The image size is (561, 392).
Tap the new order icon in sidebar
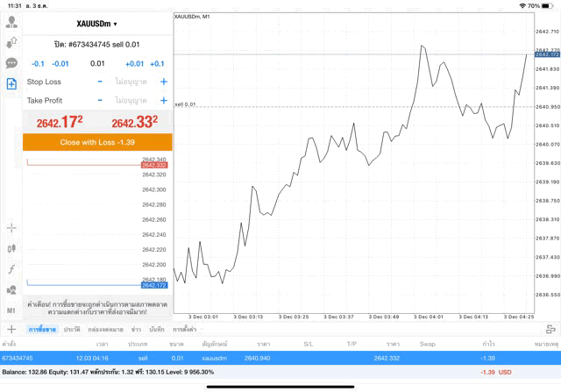click(11, 83)
